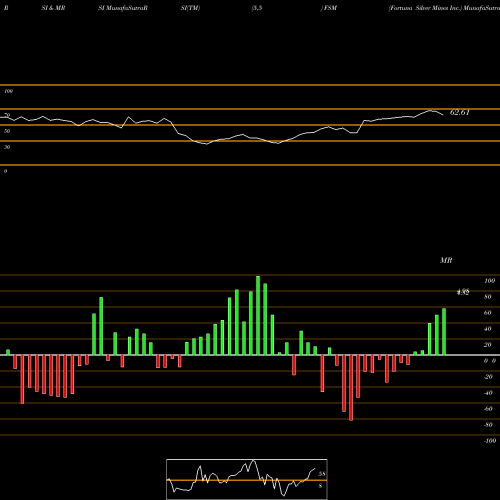Click the -80 label on MR axis
Screen dimensions: 500x500
click(x=488, y=425)
